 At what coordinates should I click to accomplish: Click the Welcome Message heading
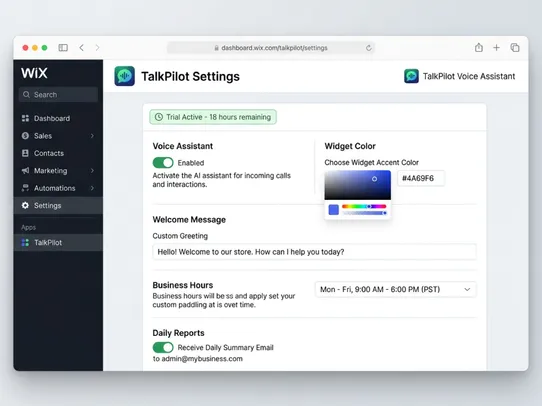(x=189, y=220)
